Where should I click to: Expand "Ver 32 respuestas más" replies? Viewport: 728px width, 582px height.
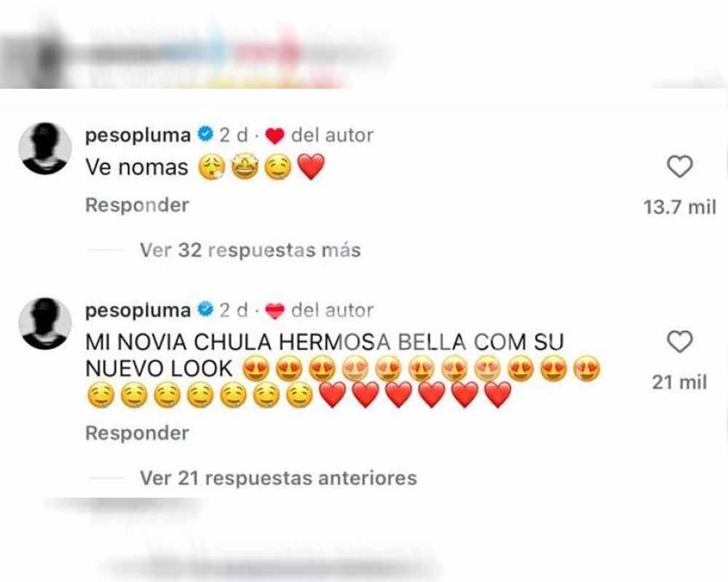pos(250,250)
